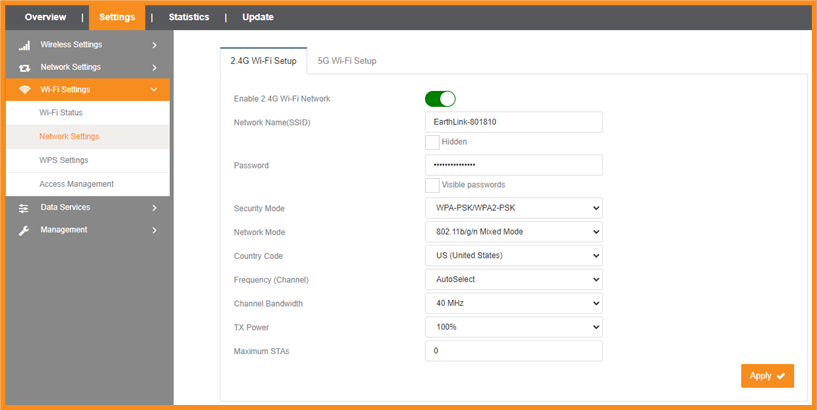Image resolution: width=817 pixels, height=410 pixels.
Task: Click the Network Settings arrows icon
Action: click(24, 68)
